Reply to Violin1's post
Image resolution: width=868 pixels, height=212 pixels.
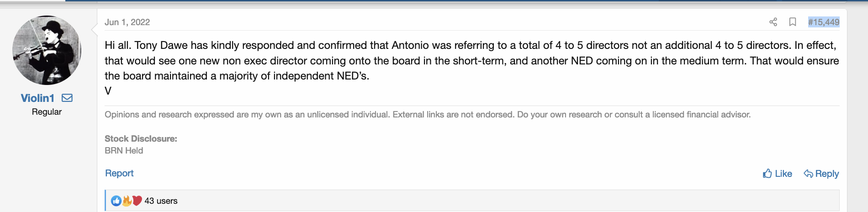coord(821,174)
